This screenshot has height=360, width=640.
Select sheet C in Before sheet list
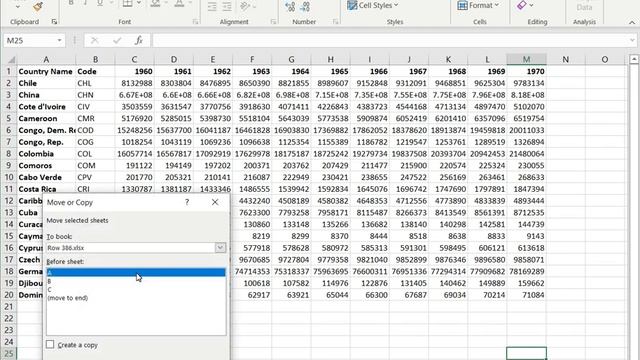tap(136, 289)
